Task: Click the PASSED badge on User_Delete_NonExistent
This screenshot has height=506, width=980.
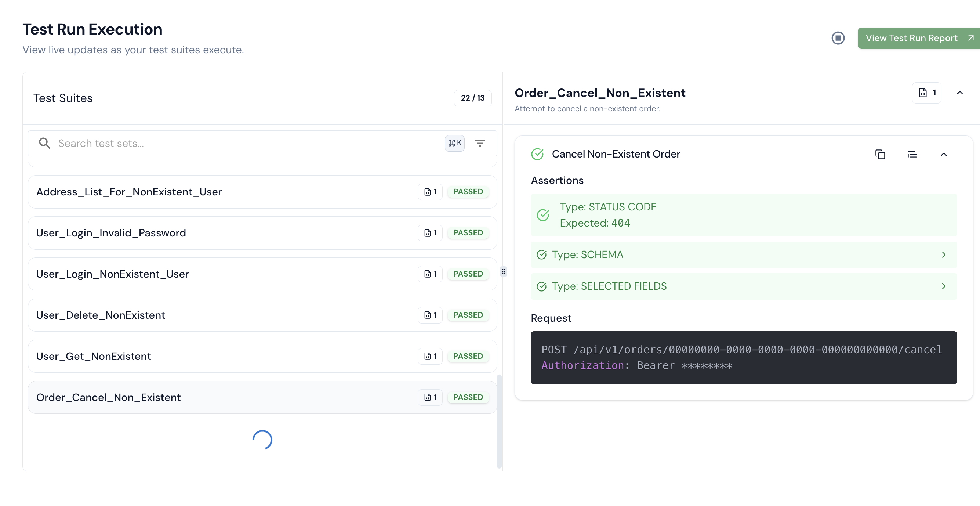Action: (468, 315)
